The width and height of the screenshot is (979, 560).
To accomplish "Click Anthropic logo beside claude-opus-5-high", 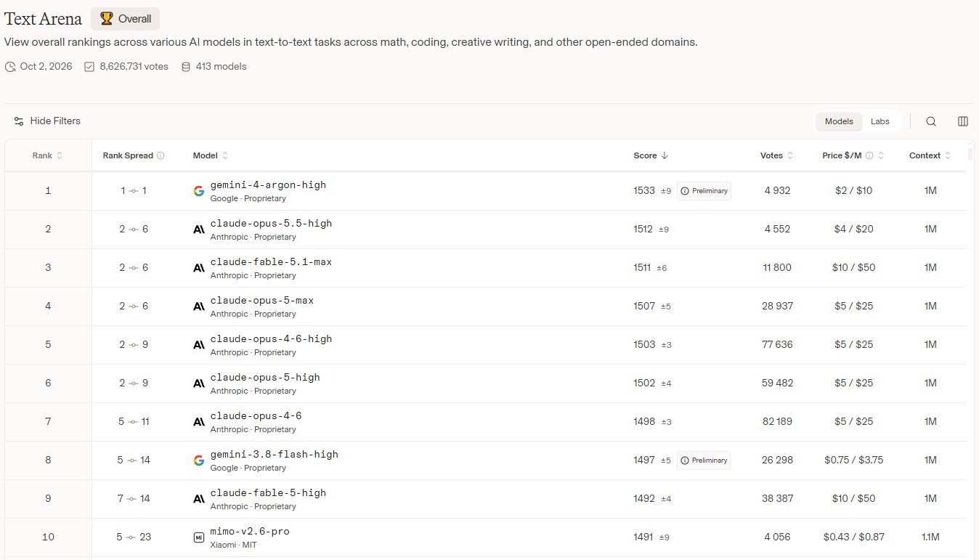I will click(199, 384).
